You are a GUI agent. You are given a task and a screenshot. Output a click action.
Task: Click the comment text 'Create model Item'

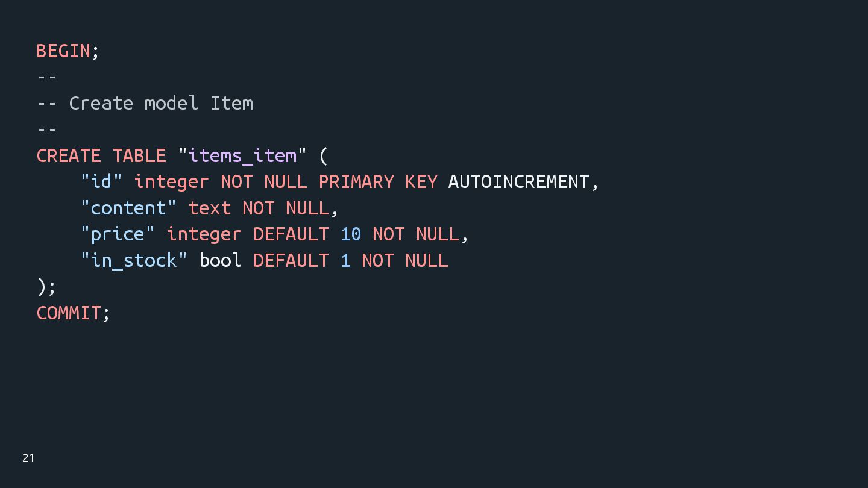coord(161,103)
